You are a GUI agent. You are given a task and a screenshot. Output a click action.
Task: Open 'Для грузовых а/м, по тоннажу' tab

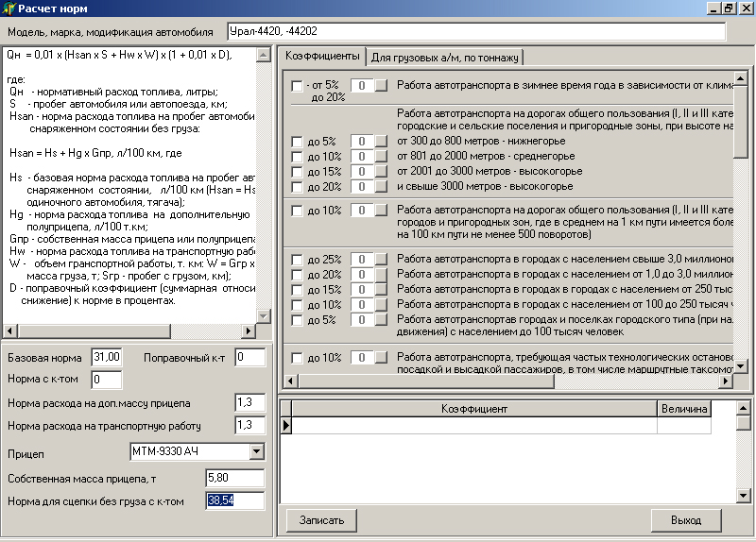[444, 58]
